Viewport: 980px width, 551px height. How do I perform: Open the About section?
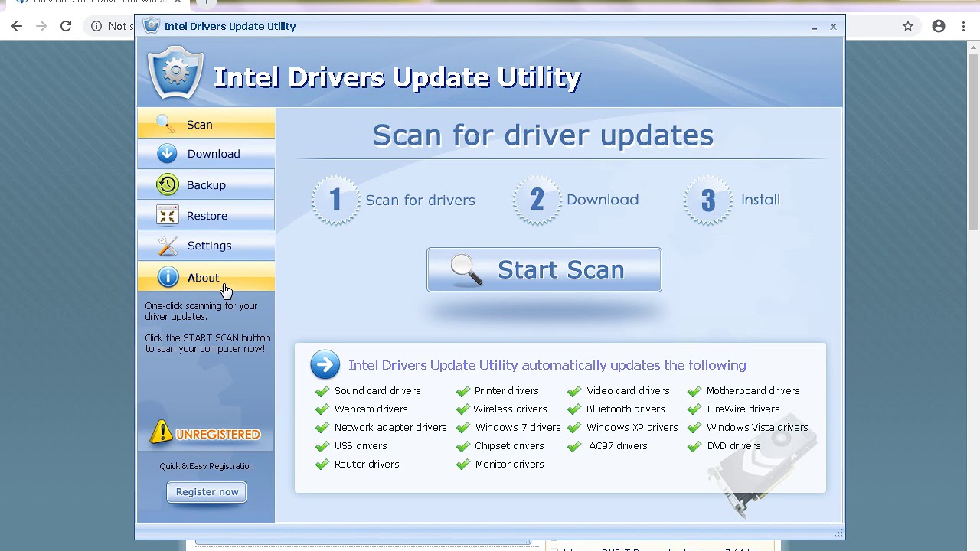click(x=206, y=276)
